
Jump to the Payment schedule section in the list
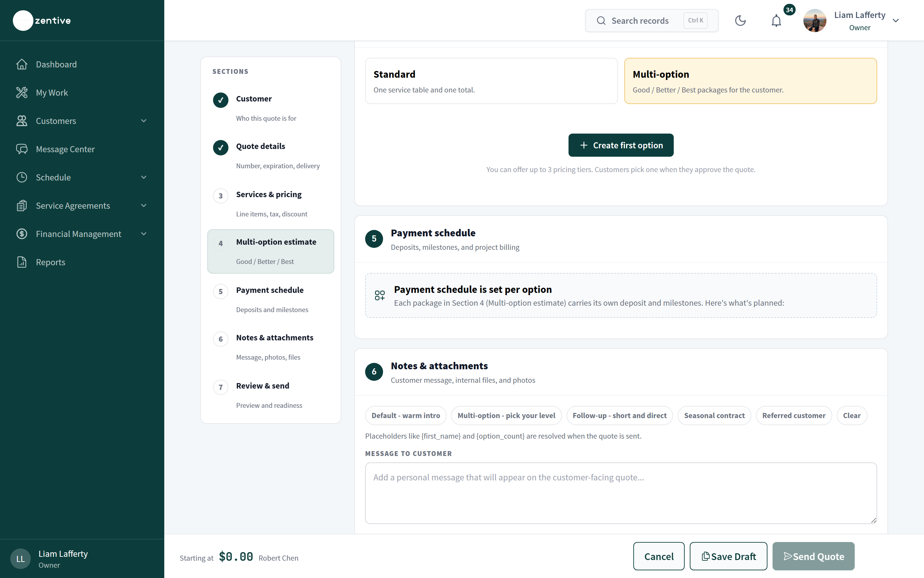click(x=271, y=300)
